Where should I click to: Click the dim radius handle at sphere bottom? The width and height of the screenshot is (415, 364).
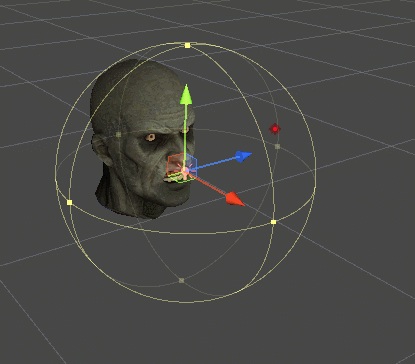click(181, 280)
